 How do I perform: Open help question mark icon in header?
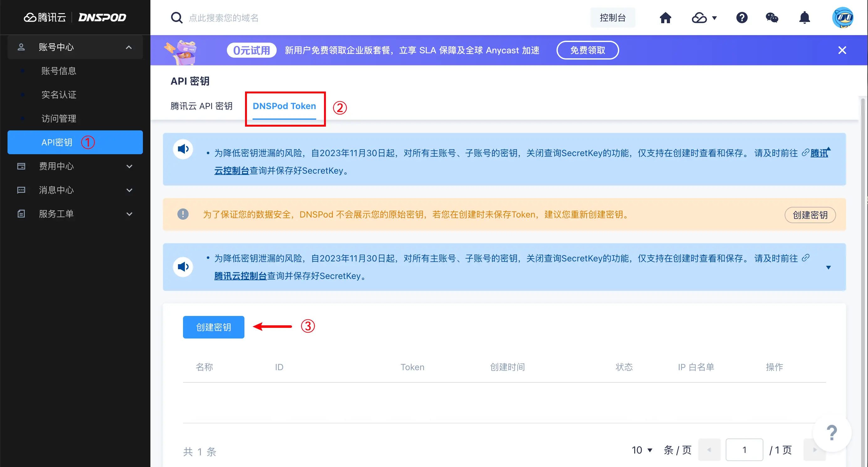point(742,18)
